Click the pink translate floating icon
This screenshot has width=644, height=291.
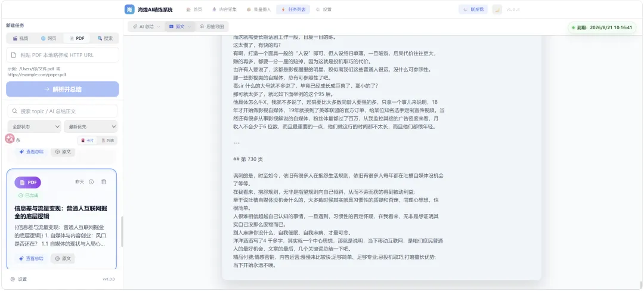click(x=10, y=138)
